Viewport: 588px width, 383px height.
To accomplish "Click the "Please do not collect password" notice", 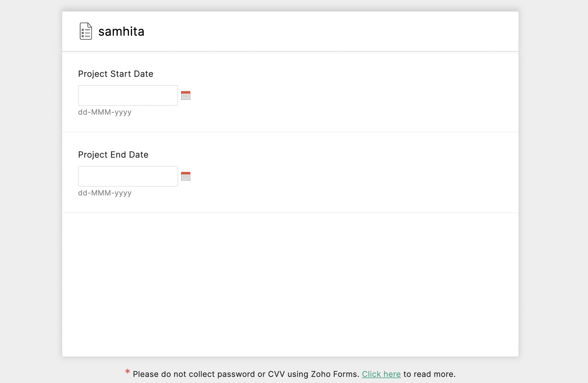I will (246, 374).
